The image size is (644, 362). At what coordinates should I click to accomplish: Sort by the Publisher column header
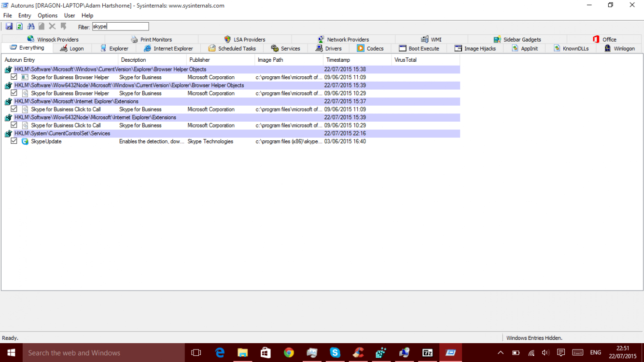[x=199, y=60]
